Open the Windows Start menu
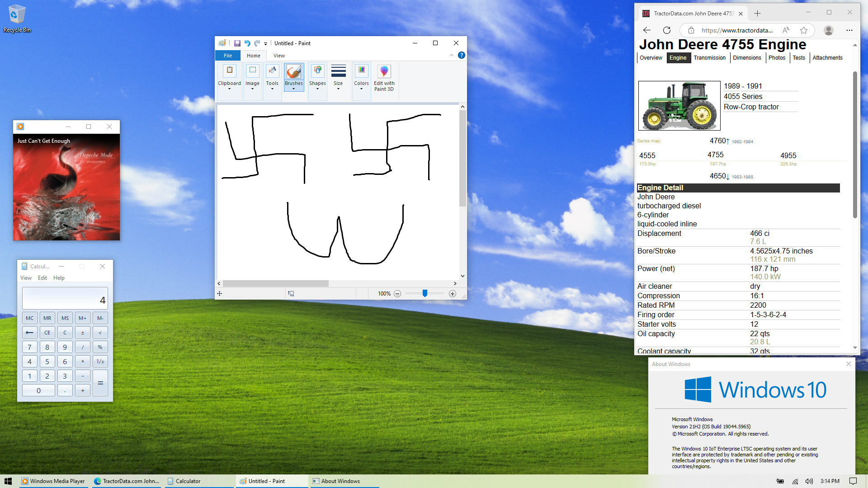The height and width of the screenshot is (488, 868). (x=8, y=481)
